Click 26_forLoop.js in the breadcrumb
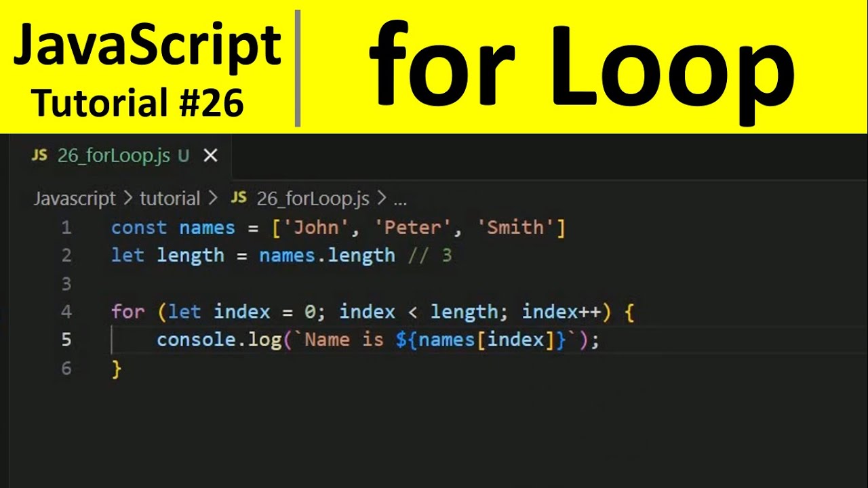Image resolution: width=868 pixels, height=488 pixels. 313,199
